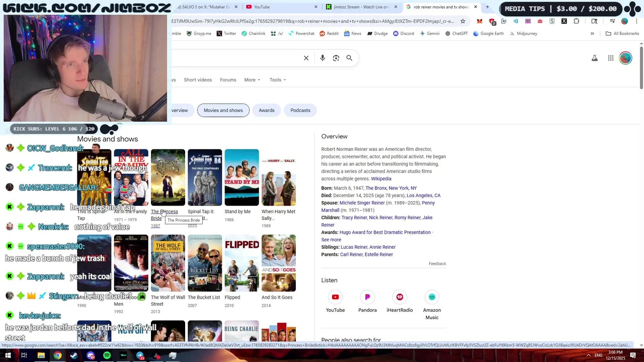Screen dimensions: 644x362
Task: Listen on iHeartRadio icon
Action: [399, 297]
